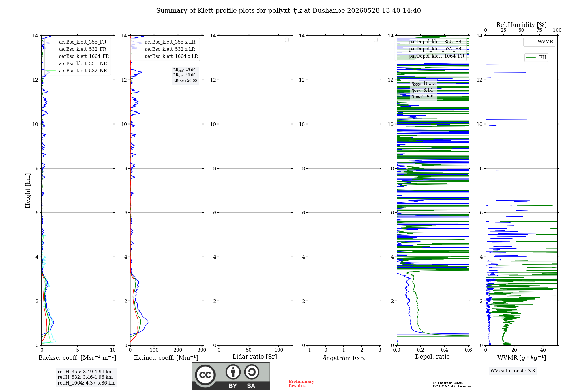This screenshot has height=392, width=577.
Task: Click the ShareAlike SA circular arrow icon
Action: click(252, 372)
